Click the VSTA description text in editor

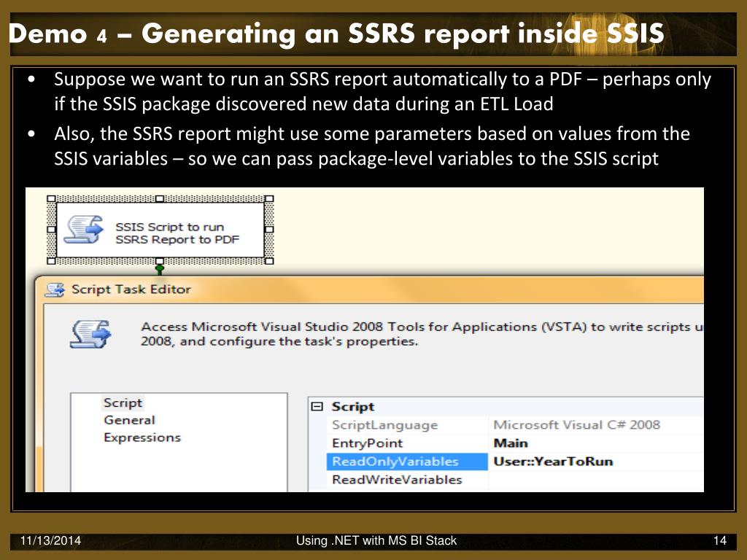point(422,334)
